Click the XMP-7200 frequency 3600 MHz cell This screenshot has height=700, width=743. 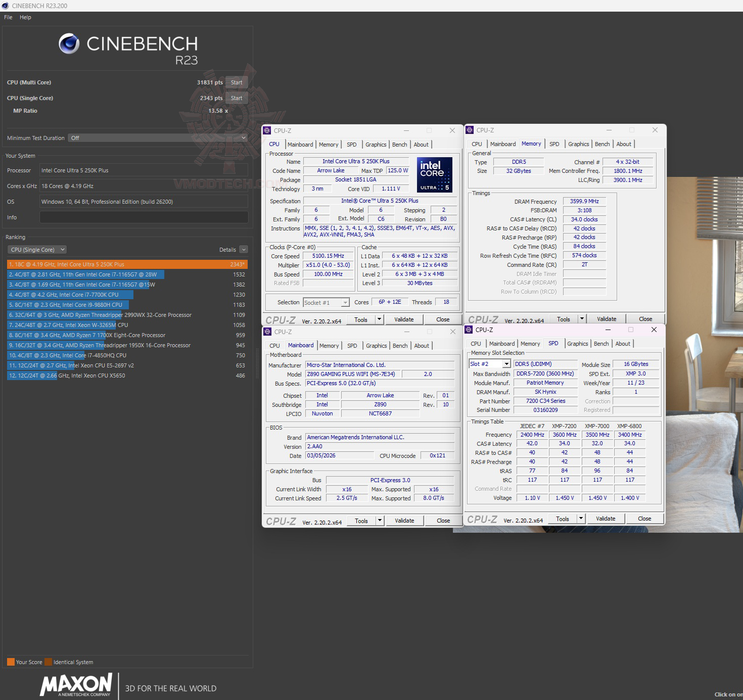tap(565, 435)
